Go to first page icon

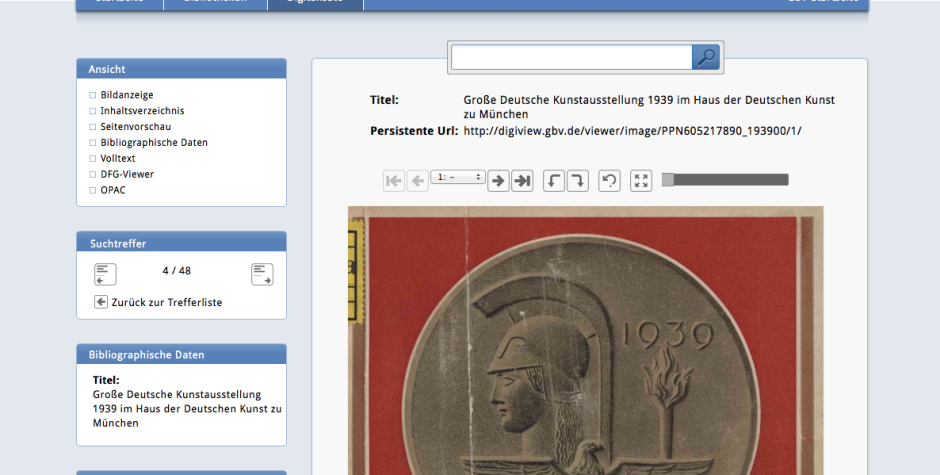coord(394,181)
